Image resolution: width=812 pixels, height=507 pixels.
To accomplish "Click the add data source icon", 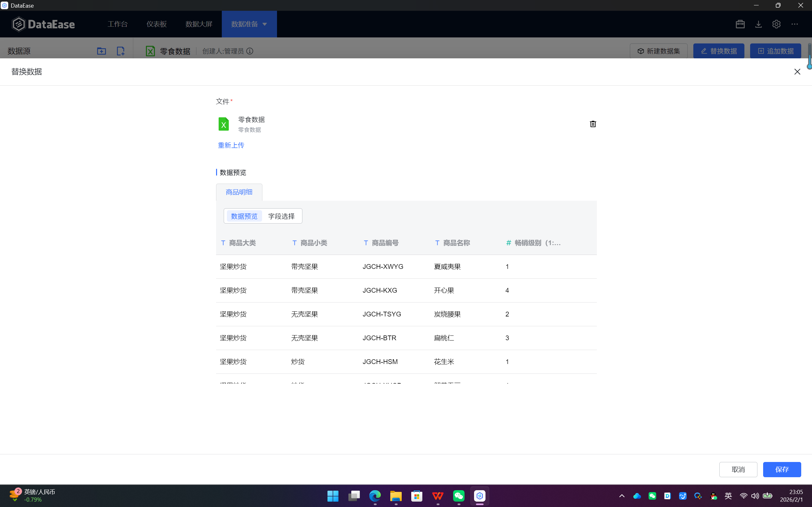I will coord(121,51).
